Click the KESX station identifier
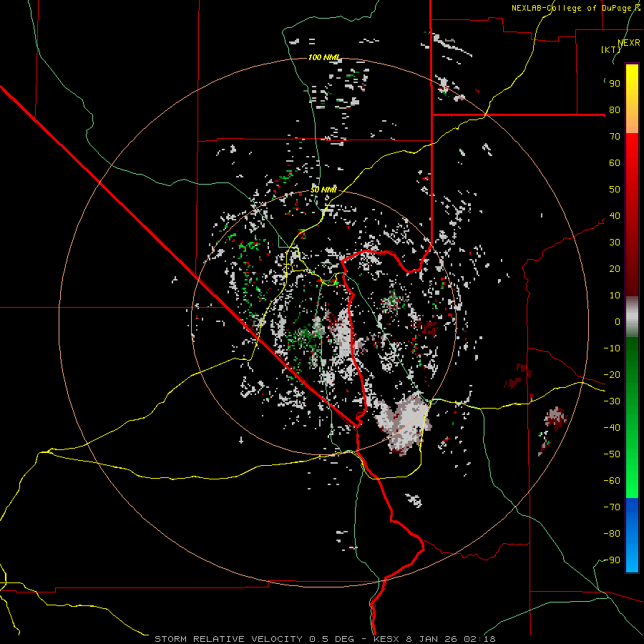 tap(386, 639)
